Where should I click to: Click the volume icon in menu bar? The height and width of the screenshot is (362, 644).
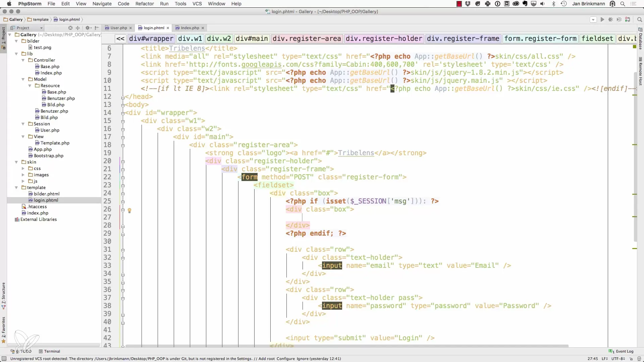543,4
